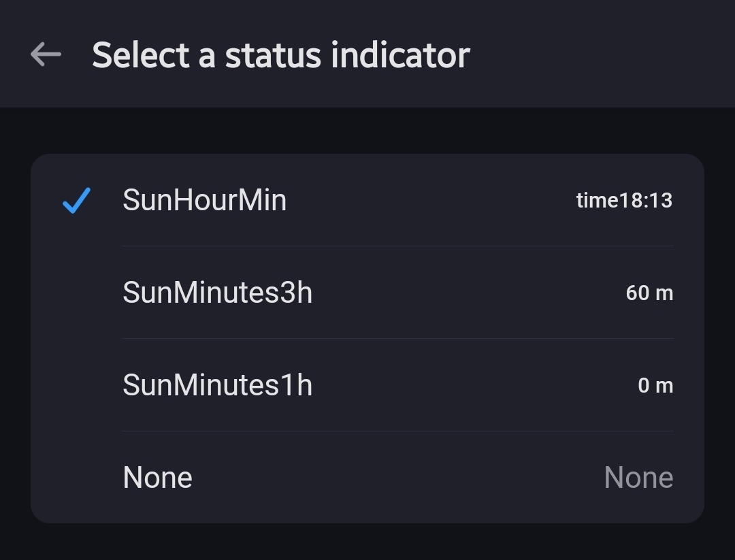Pick the three-hour sun minutes indicator
The image size is (735, 560).
pyautogui.click(x=367, y=293)
